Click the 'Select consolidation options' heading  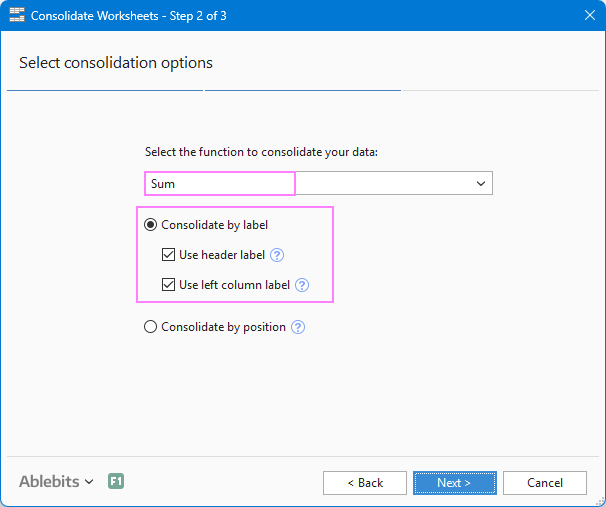point(116,63)
